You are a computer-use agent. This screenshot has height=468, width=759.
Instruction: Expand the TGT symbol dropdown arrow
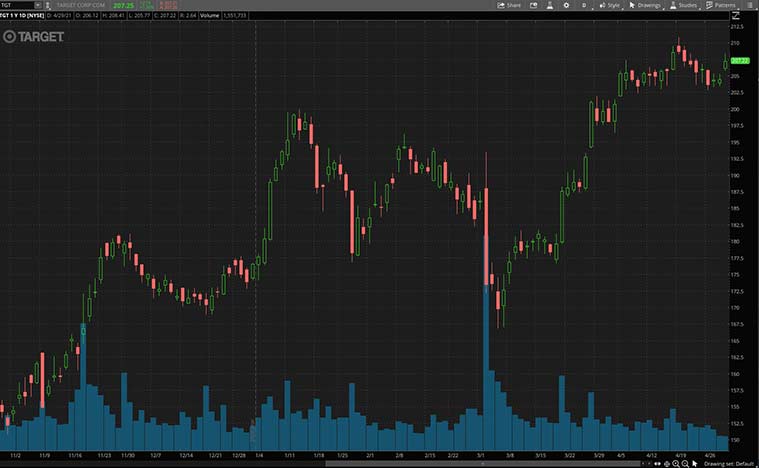pyautogui.click(x=36, y=5)
